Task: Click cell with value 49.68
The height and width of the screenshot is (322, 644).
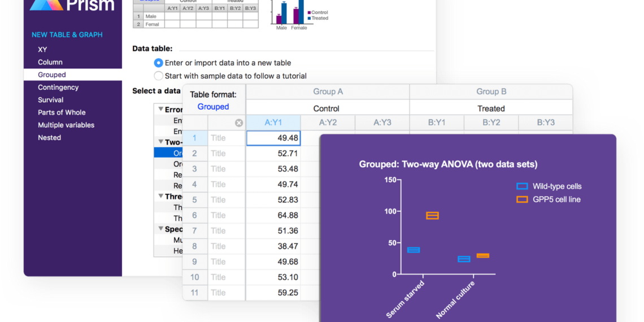Action: [273, 262]
